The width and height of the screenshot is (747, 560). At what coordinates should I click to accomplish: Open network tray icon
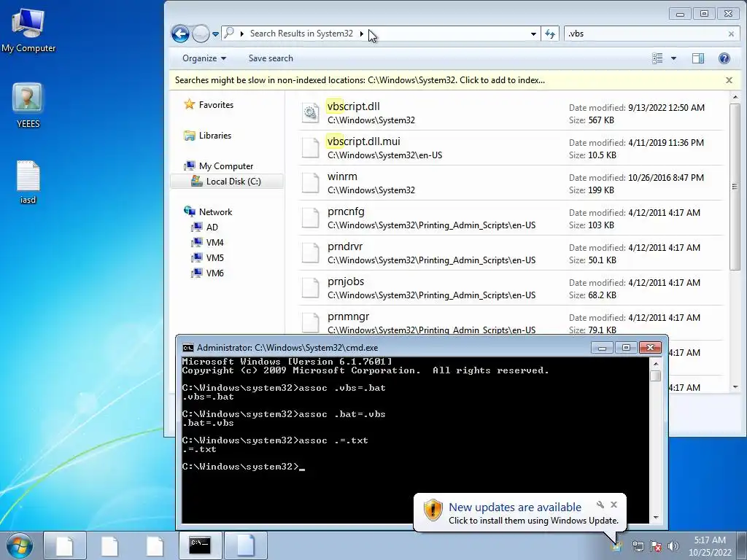pos(638,547)
